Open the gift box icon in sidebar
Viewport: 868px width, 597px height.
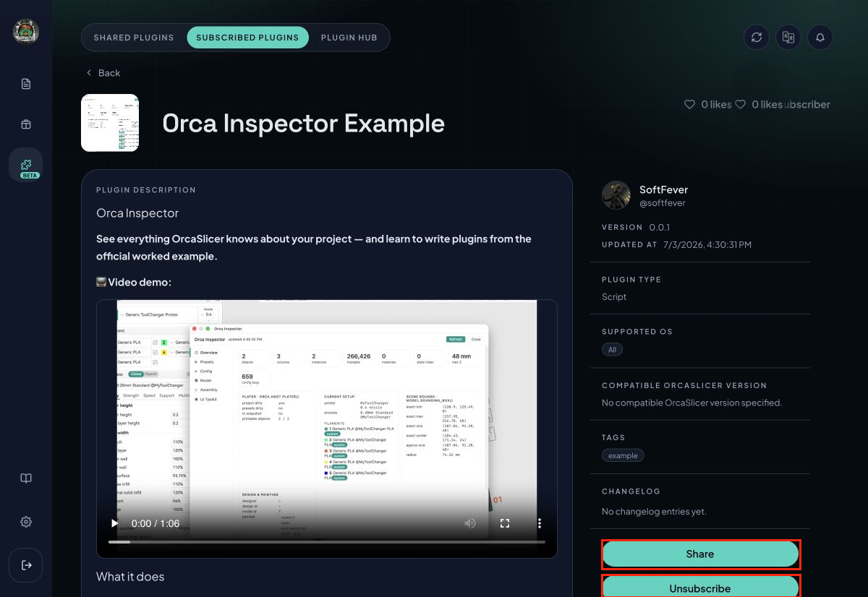[x=26, y=124]
